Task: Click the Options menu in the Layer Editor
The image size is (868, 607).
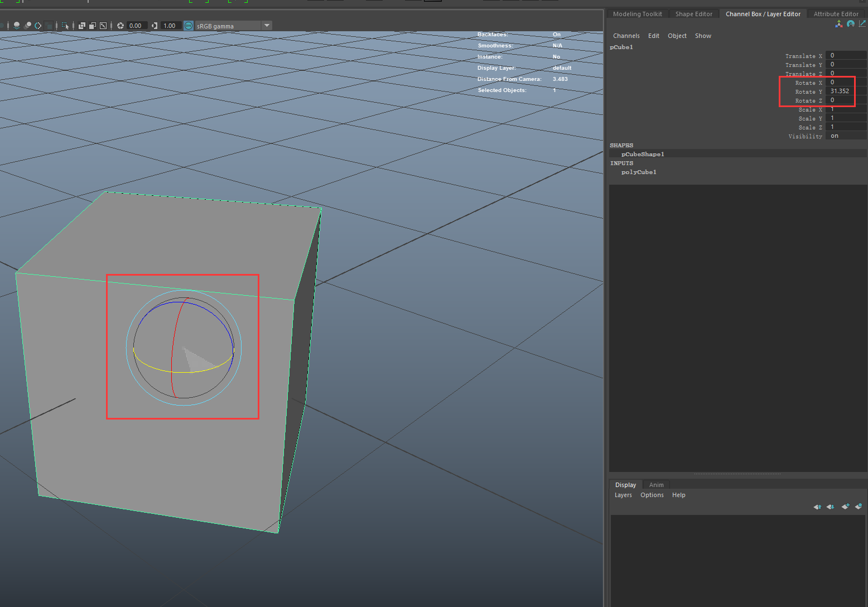Action: tap(652, 495)
